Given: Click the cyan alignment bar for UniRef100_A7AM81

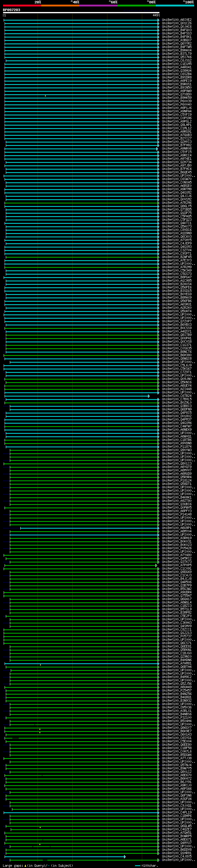Looking at the screenshot, I should [x=82, y=664].
